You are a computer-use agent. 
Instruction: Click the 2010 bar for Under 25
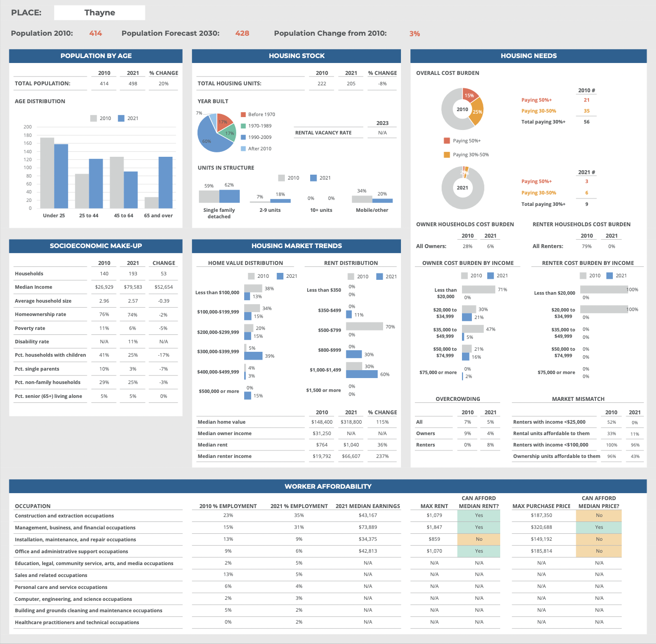pyautogui.click(x=47, y=173)
